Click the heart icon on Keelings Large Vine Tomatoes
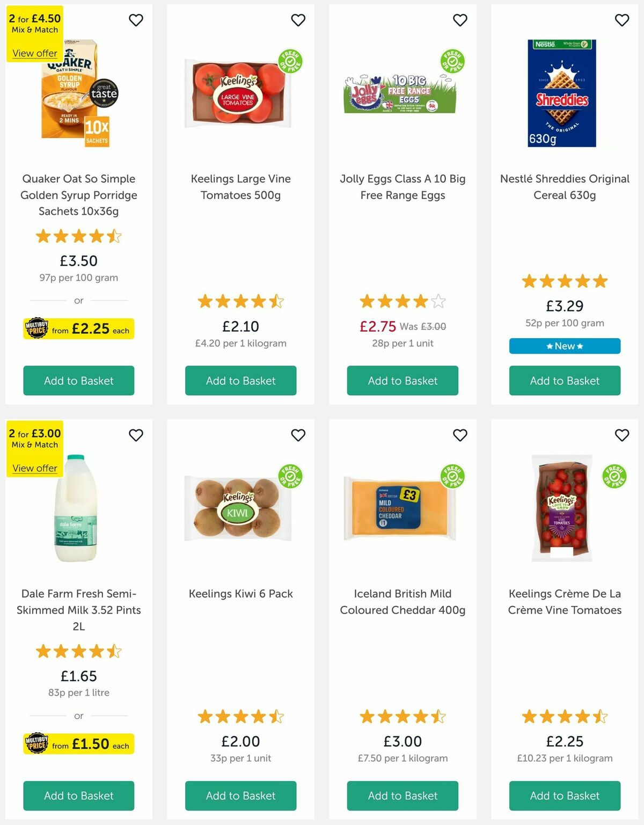The image size is (644, 825). pyautogui.click(x=298, y=19)
